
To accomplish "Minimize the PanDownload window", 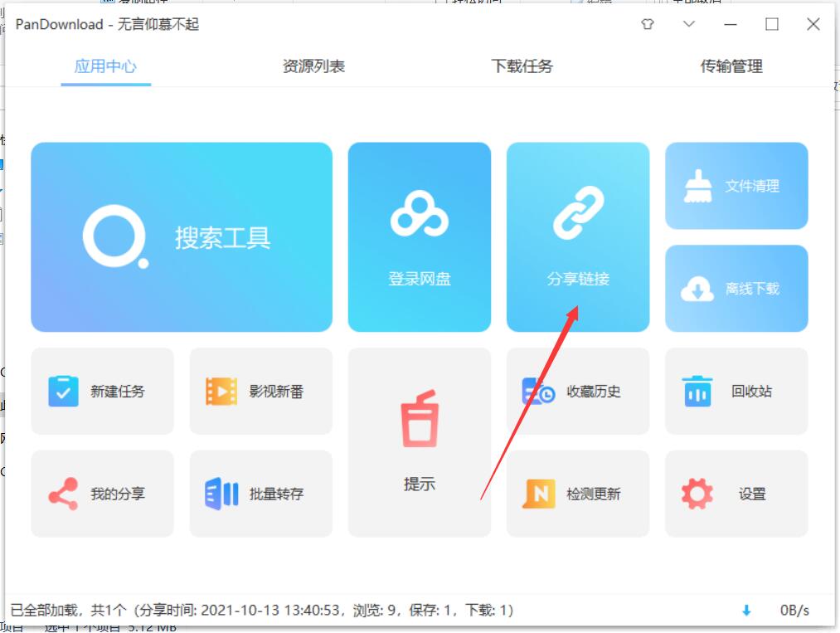I will 731,24.
